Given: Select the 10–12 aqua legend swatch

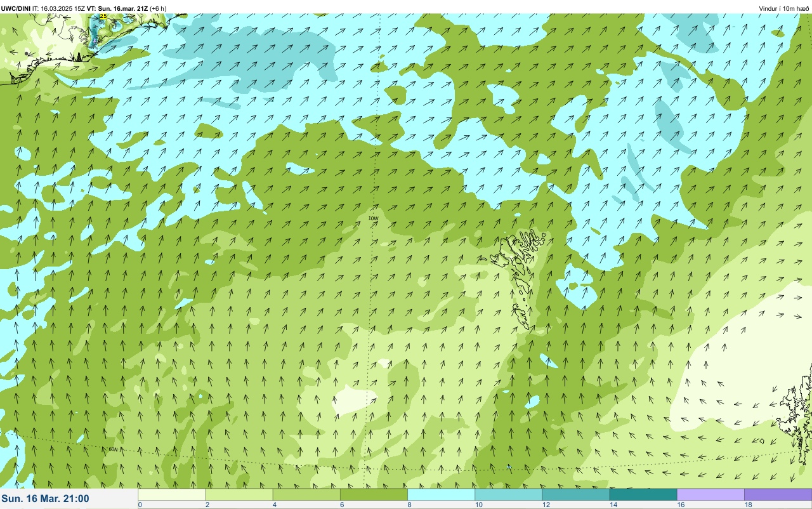Looking at the screenshot, I should click(508, 494).
